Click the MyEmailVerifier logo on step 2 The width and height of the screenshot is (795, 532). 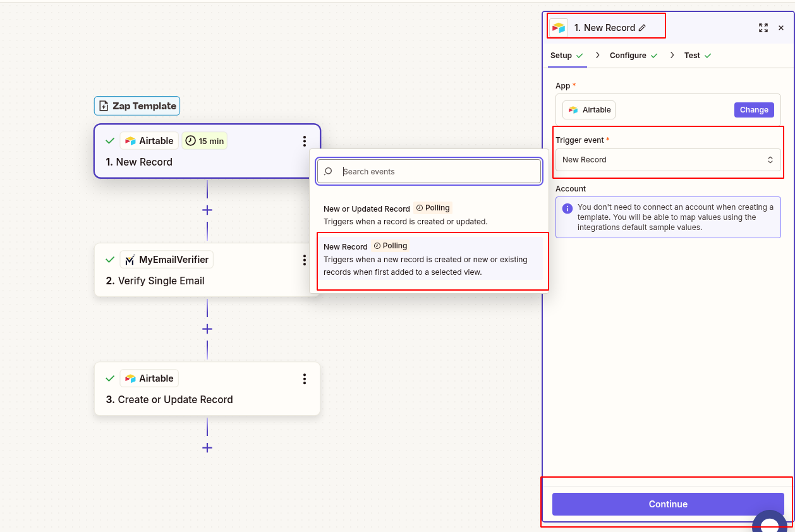pos(130,259)
